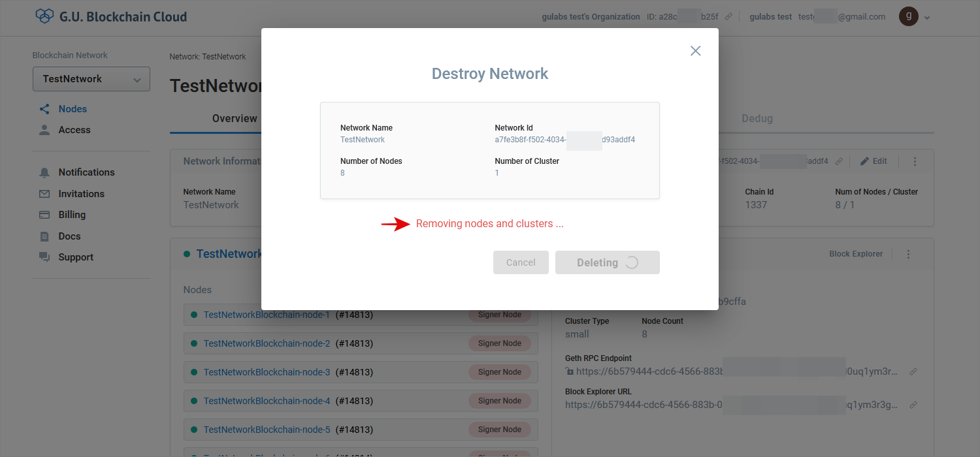Click the TestNetwork cluster title
Viewport: 980px width, 457px height.
click(229, 254)
